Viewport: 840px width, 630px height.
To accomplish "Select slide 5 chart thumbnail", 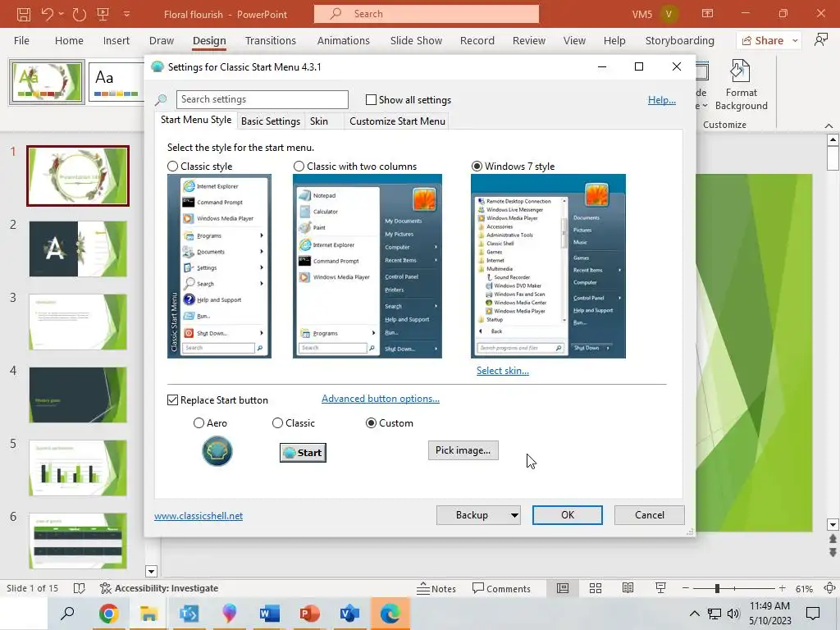I will (78, 468).
